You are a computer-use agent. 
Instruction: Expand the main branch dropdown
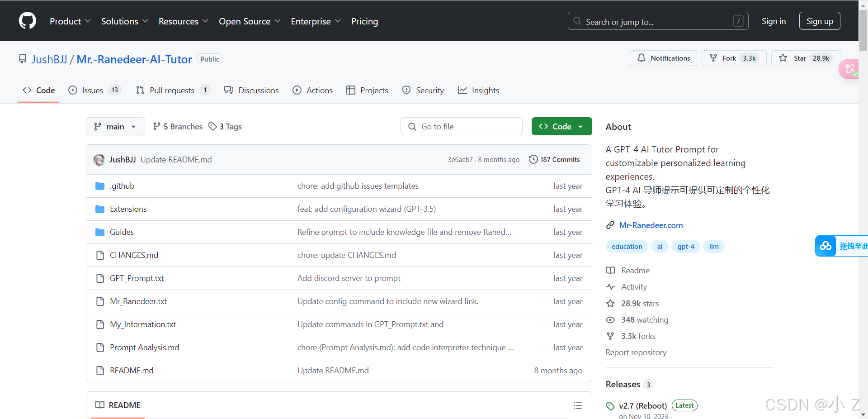pyautogui.click(x=115, y=127)
